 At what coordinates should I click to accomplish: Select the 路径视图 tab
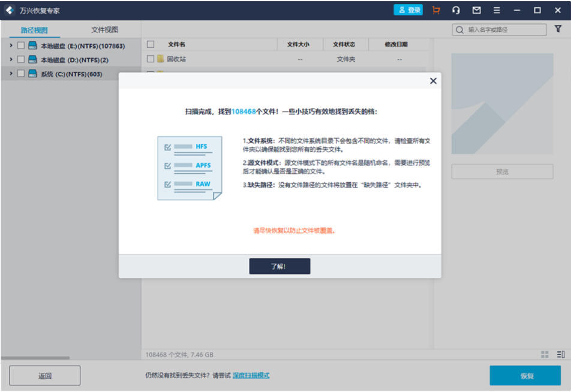pos(33,29)
